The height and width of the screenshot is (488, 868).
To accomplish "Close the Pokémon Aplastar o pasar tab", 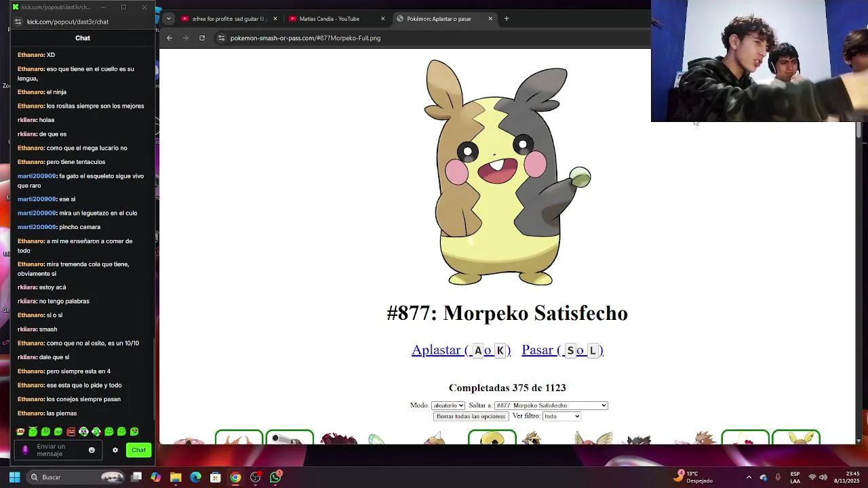I will click(x=490, y=19).
